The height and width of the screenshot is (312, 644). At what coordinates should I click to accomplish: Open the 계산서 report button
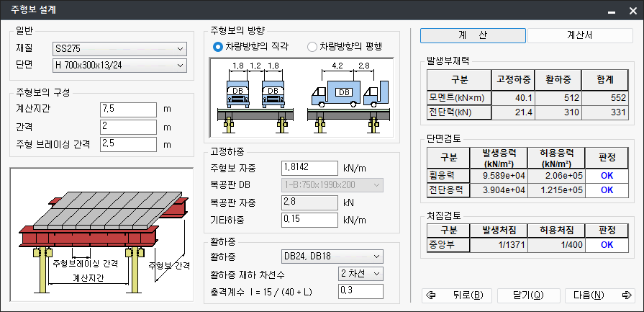pyautogui.click(x=579, y=35)
